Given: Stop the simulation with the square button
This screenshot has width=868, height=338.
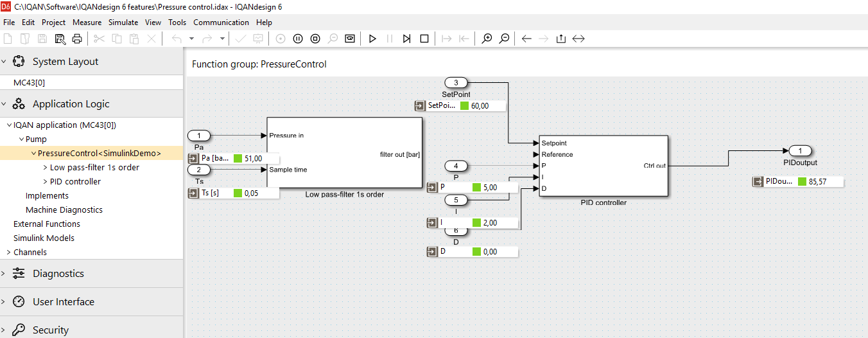Looking at the screenshot, I should click(x=424, y=39).
